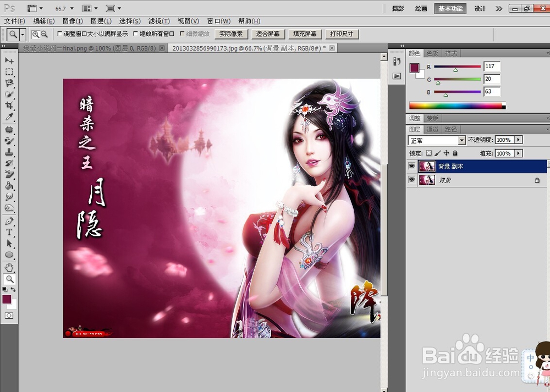Viewport: 550px width, 392px height.
Task: Click foreground color swatch in Color panel
Action: (x=415, y=68)
